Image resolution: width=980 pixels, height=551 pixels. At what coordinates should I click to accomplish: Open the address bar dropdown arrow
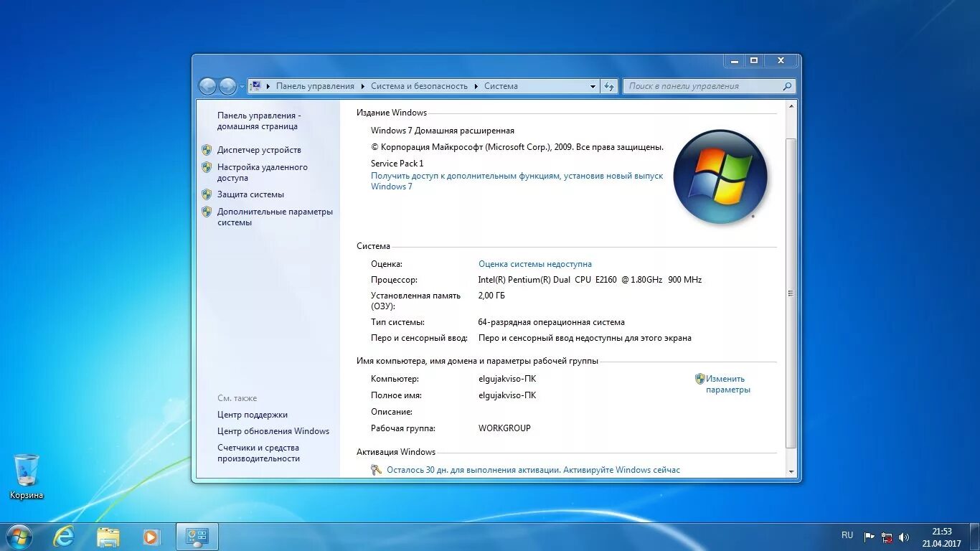593,86
